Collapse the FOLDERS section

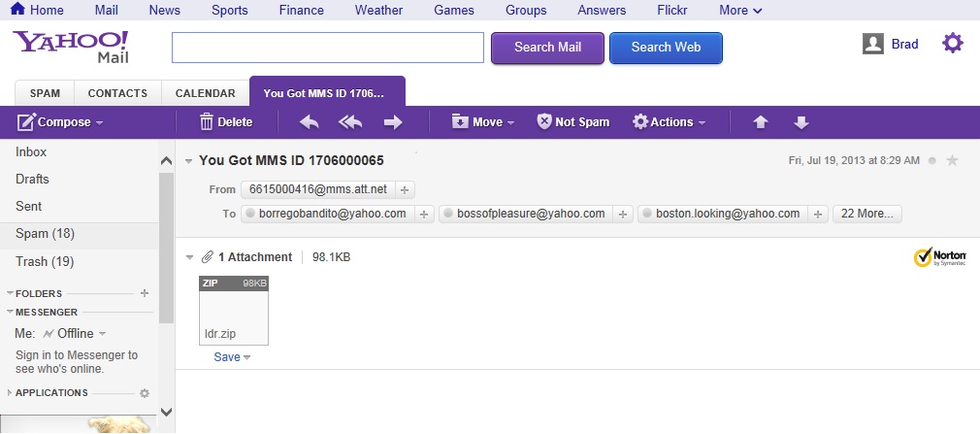click(10, 293)
